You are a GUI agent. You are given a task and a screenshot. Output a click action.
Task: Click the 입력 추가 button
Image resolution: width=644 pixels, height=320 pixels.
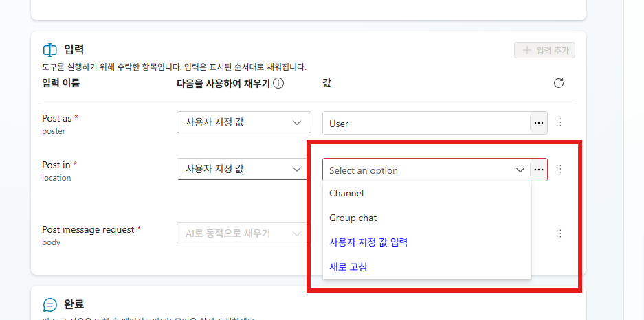tap(544, 50)
